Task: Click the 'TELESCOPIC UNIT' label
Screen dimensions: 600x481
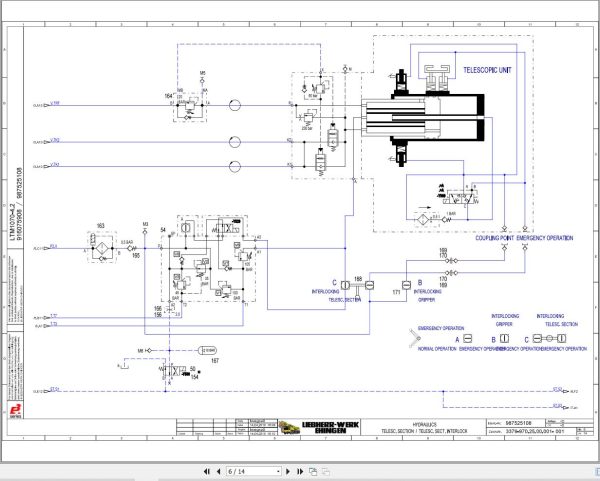Action: click(487, 70)
